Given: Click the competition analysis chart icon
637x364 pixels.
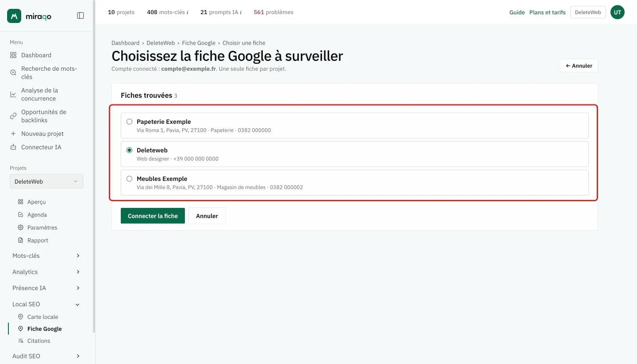Looking at the screenshot, I should [x=13, y=94].
